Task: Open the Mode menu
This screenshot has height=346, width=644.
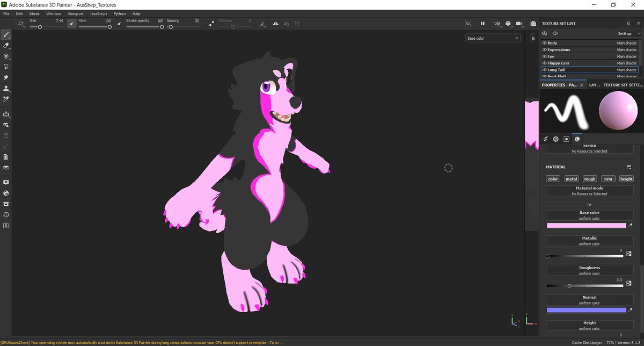Action: [x=34, y=13]
